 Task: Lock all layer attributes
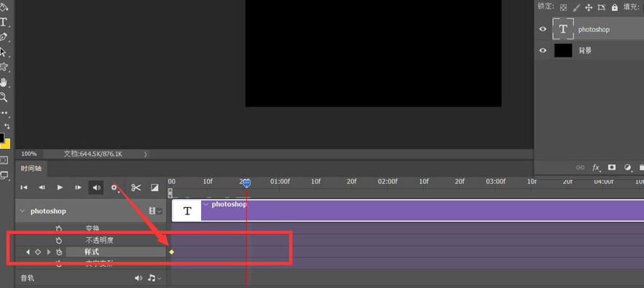[614, 7]
